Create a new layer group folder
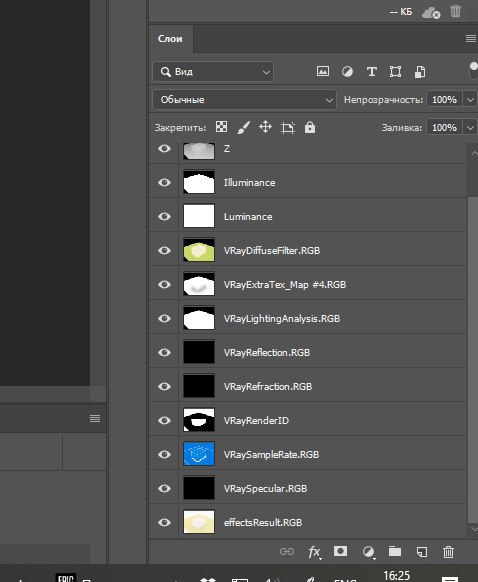 (395, 551)
